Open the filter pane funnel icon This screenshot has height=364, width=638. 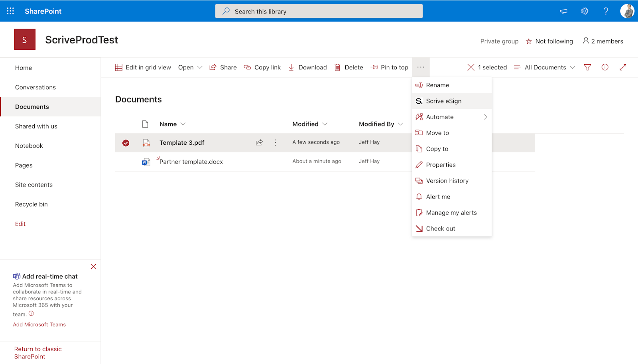[587, 67]
